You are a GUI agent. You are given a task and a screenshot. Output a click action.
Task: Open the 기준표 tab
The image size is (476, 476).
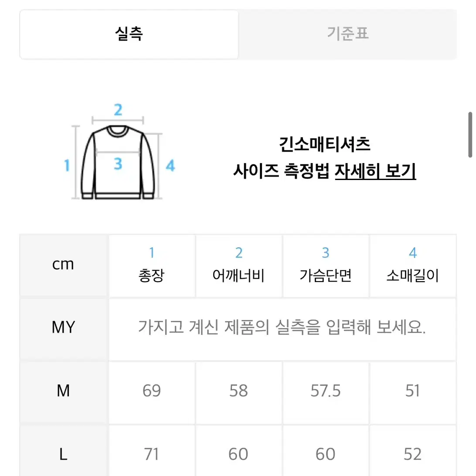coord(347,34)
